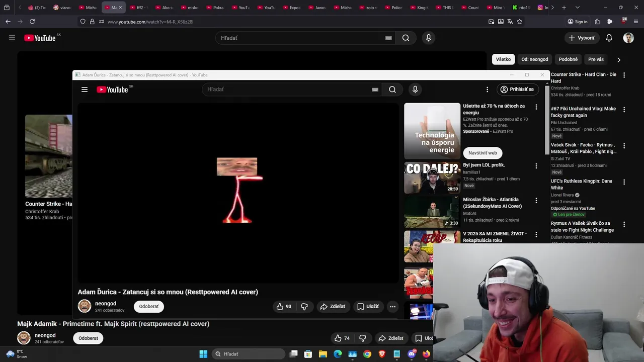Subscribe via Odoberať in the front window
644x362 pixels.
click(149, 306)
